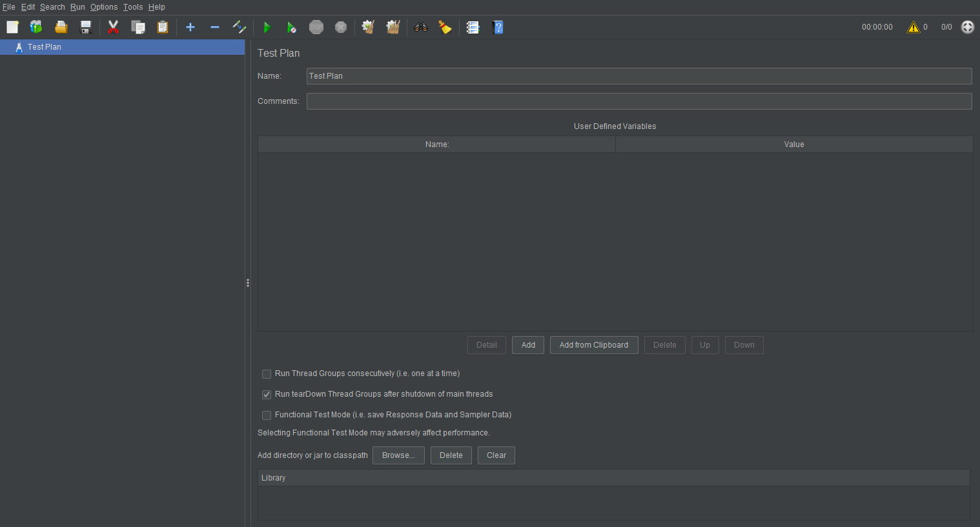Open the Search menu

coord(52,7)
